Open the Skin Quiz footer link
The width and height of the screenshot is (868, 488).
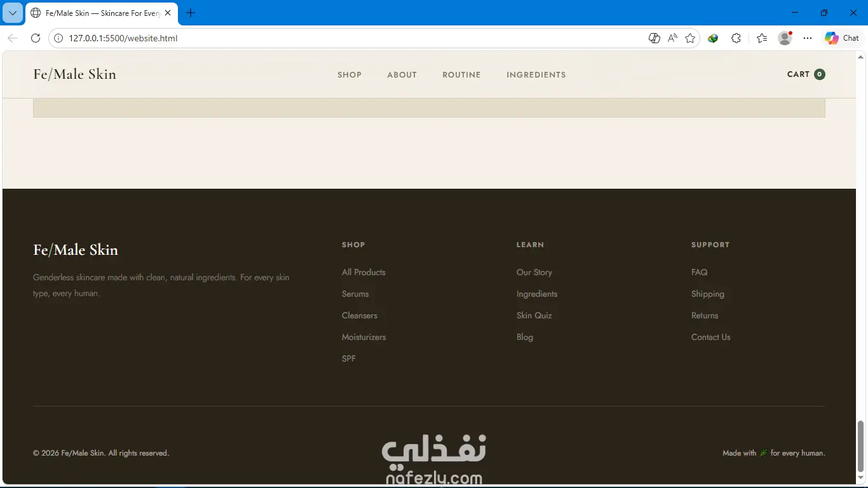tap(534, 315)
